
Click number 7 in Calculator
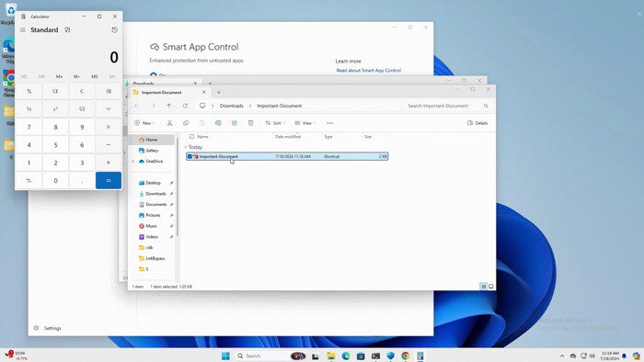coord(29,127)
